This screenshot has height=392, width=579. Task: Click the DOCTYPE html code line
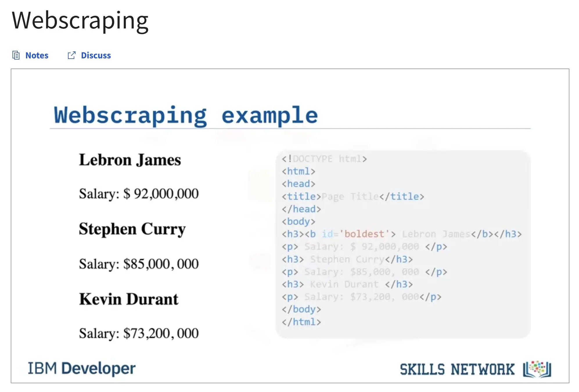click(324, 159)
